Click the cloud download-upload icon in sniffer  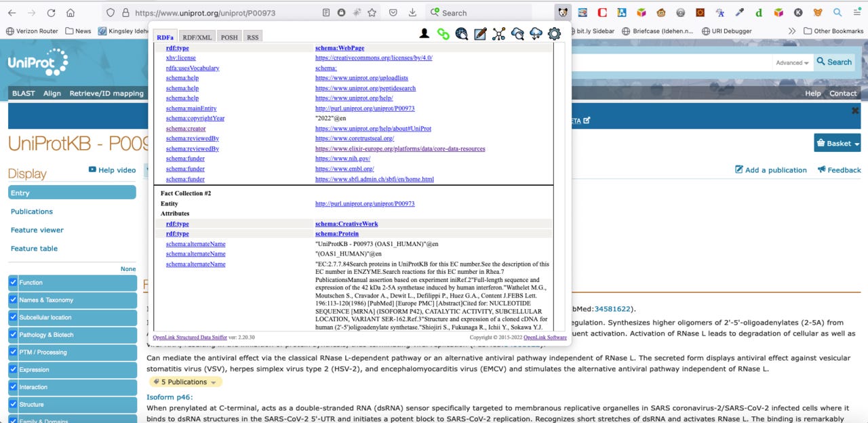[x=536, y=33]
